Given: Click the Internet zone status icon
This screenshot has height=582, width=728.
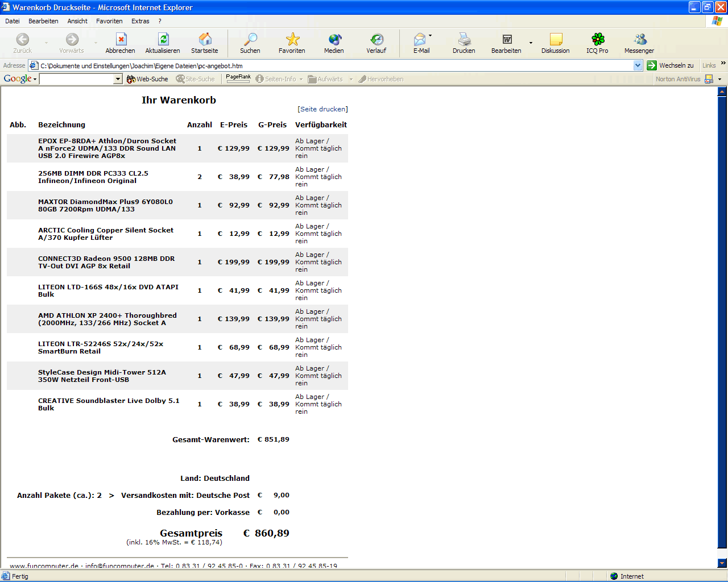Looking at the screenshot, I should pos(614,576).
